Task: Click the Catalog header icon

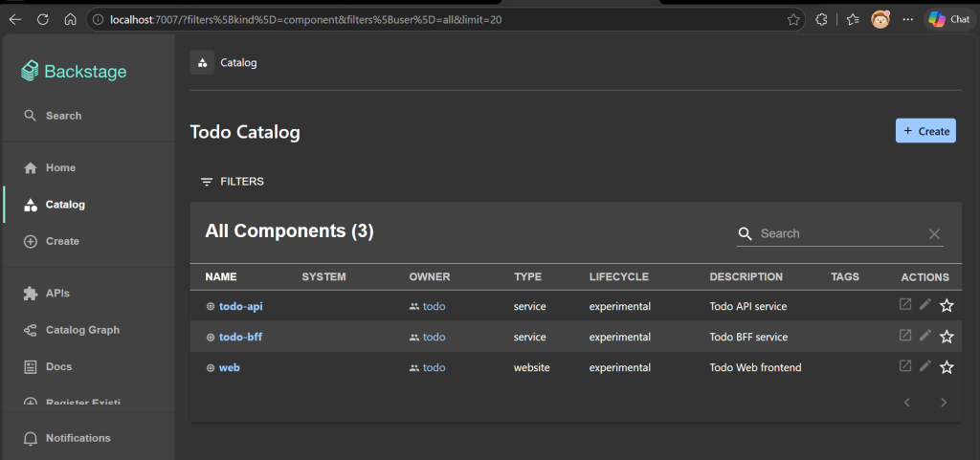Action: pos(202,62)
